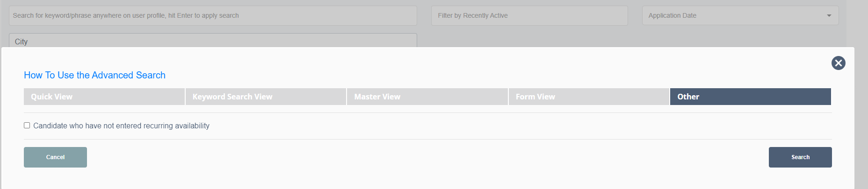Screen dimensions: 868x189
Task: Click the active Other tab
Action: [x=750, y=97]
